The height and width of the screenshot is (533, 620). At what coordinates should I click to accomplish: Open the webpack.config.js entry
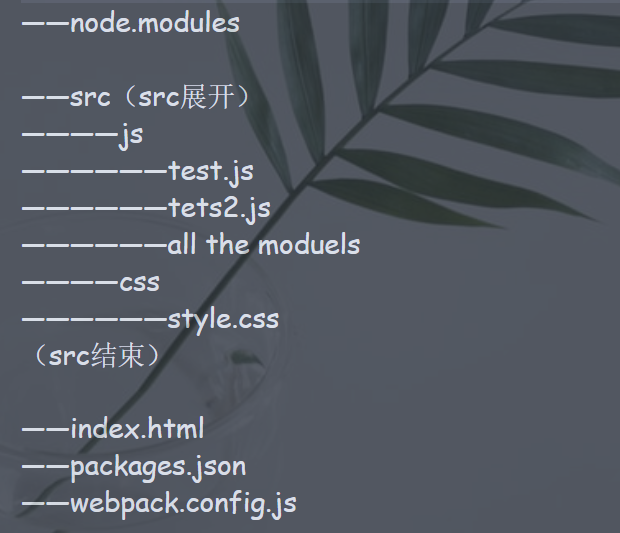tap(182, 503)
